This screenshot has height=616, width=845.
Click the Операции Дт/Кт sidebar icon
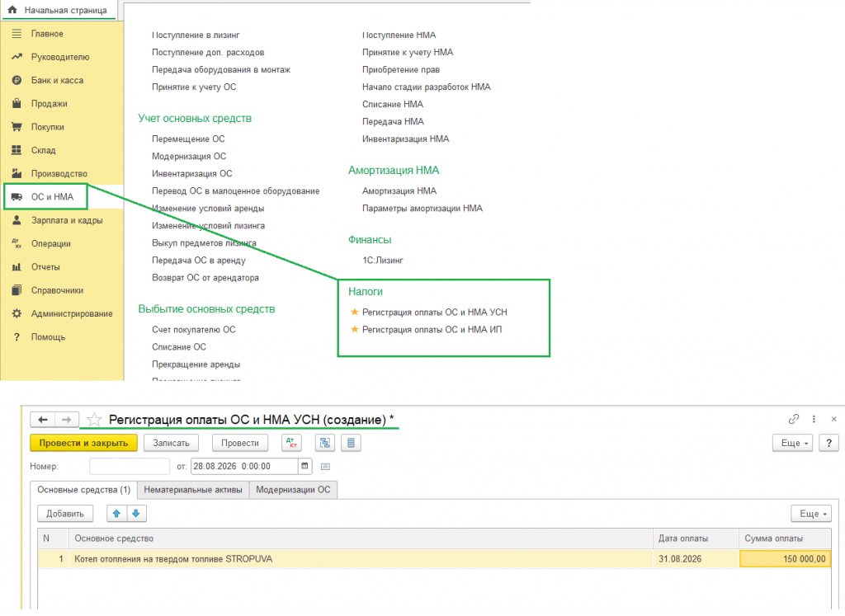coord(17,243)
